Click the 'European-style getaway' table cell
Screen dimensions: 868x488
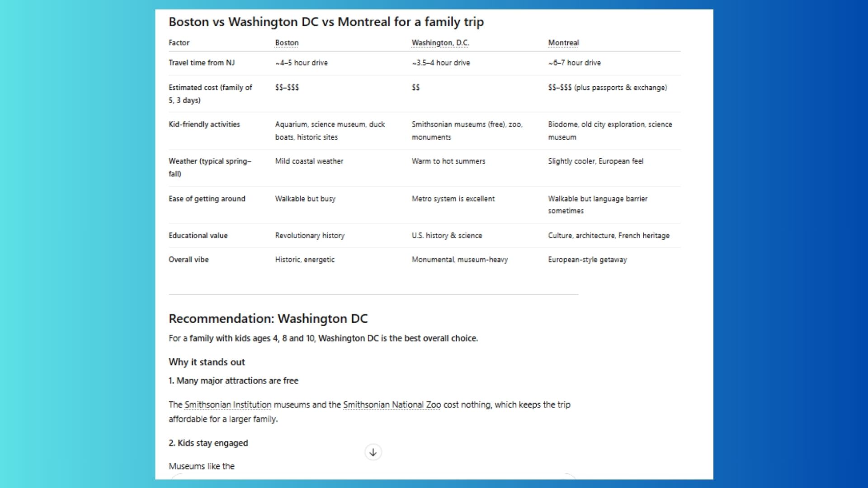pyautogui.click(x=587, y=259)
